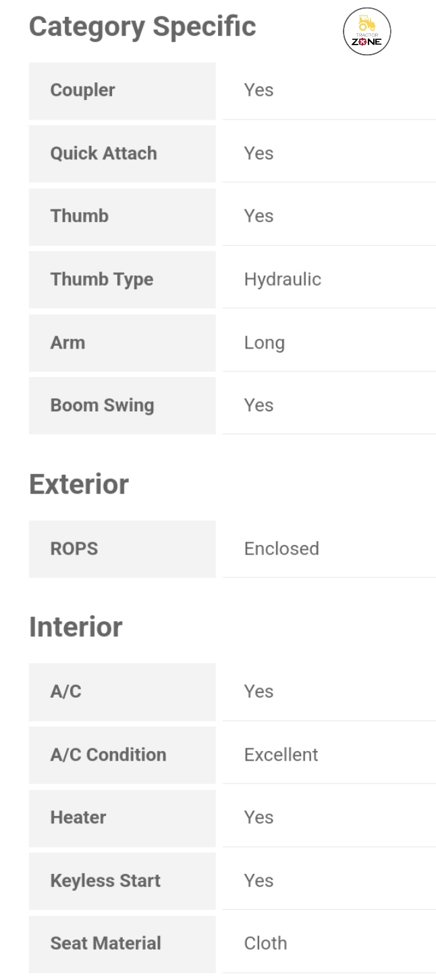Select the A/C Condition label

point(108,754)
